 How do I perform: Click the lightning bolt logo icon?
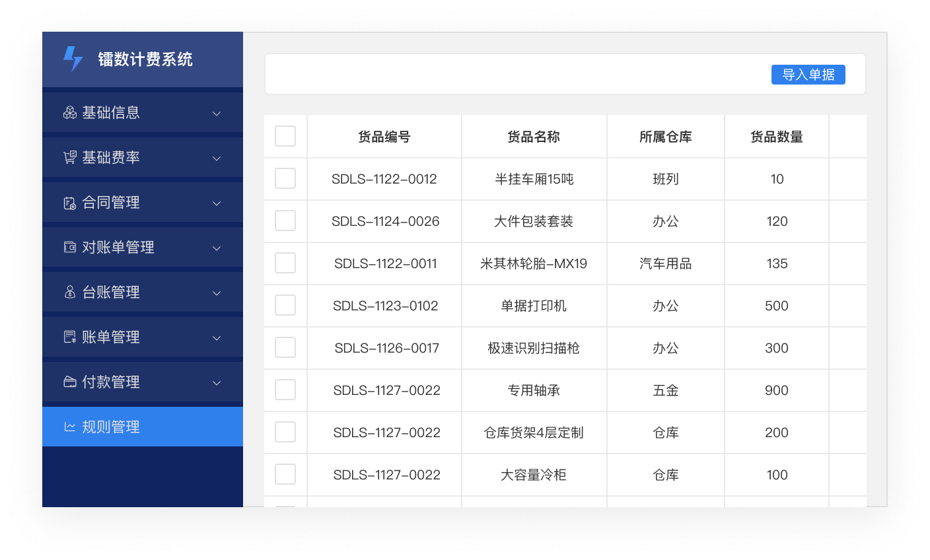click(x=73, y=59)
